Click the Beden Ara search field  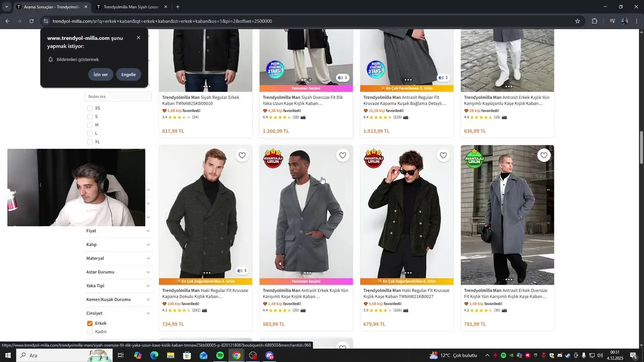click(118, 97)
